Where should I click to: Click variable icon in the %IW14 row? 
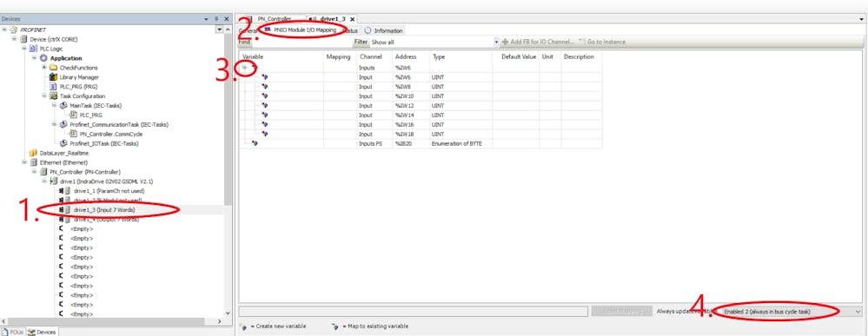265,115
